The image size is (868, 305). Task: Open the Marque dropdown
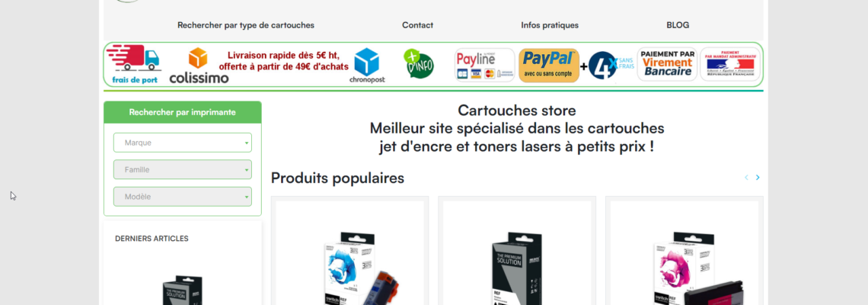tap(183, 143)
